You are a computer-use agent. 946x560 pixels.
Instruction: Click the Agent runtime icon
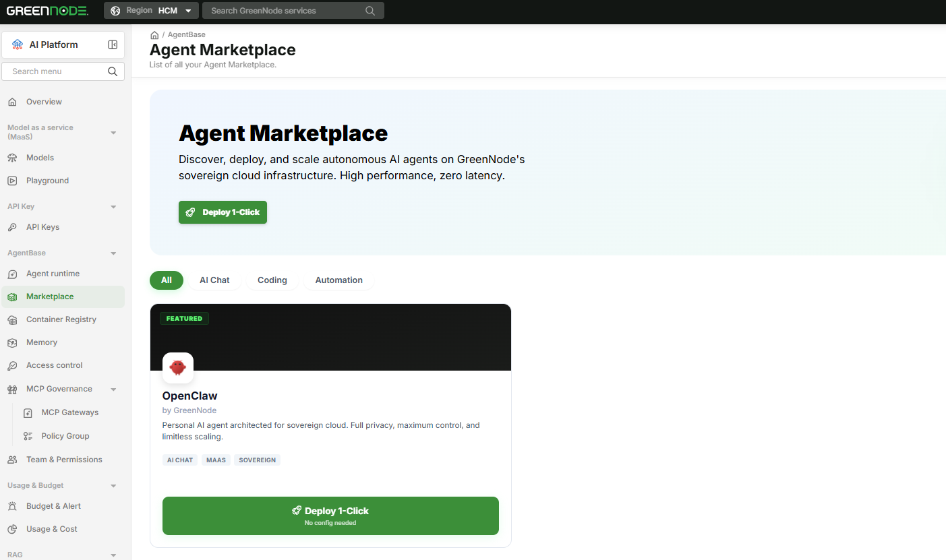pyautogui.click(x=12, y=274)
